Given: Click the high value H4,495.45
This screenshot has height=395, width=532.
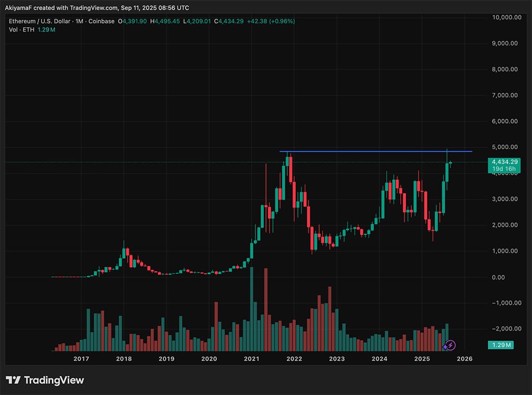Looking at the screenshot, I should pos(165,21).
